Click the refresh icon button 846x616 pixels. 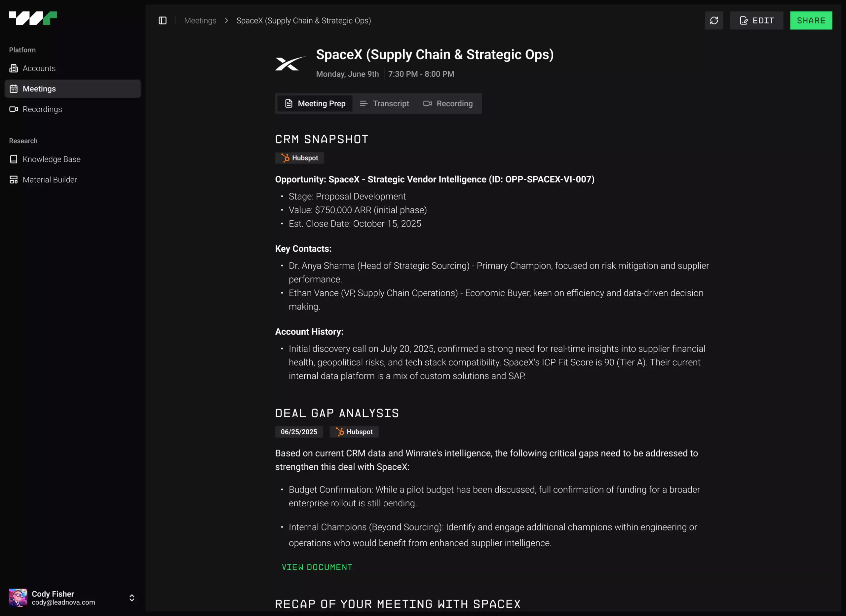point(713,20)
